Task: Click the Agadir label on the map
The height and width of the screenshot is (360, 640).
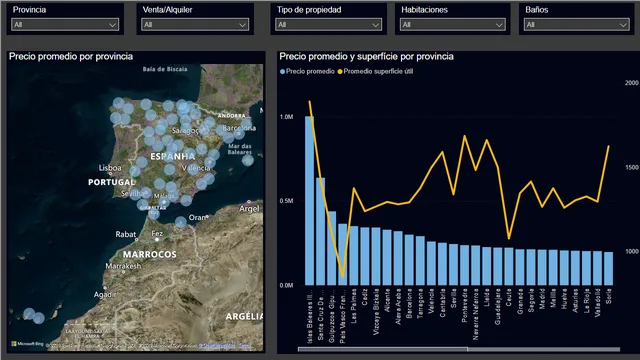Action: (x=105, y=294)
